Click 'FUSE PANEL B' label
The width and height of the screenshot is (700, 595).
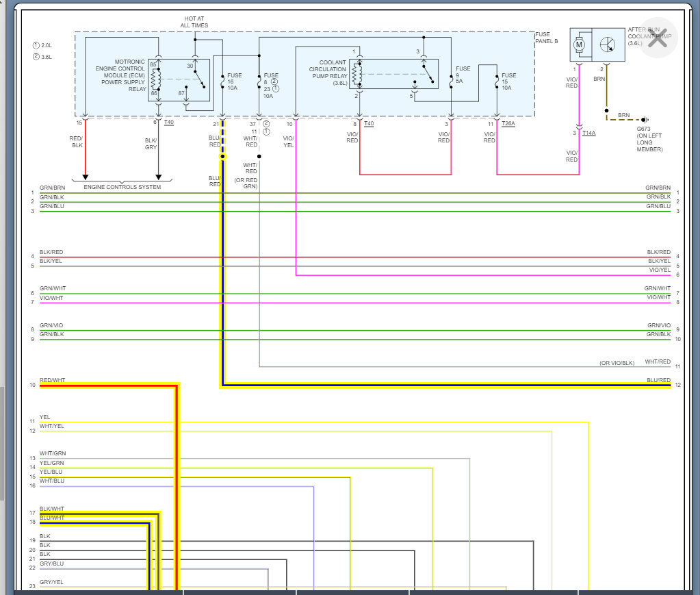(x=547, y=38)
